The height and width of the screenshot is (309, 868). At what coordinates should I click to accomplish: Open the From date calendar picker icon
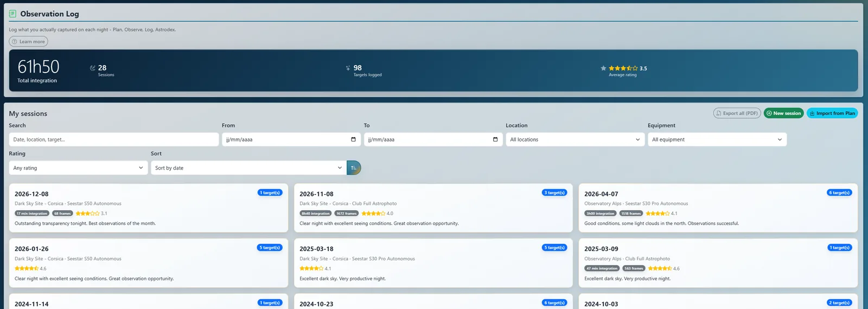[x=353, y=139]
